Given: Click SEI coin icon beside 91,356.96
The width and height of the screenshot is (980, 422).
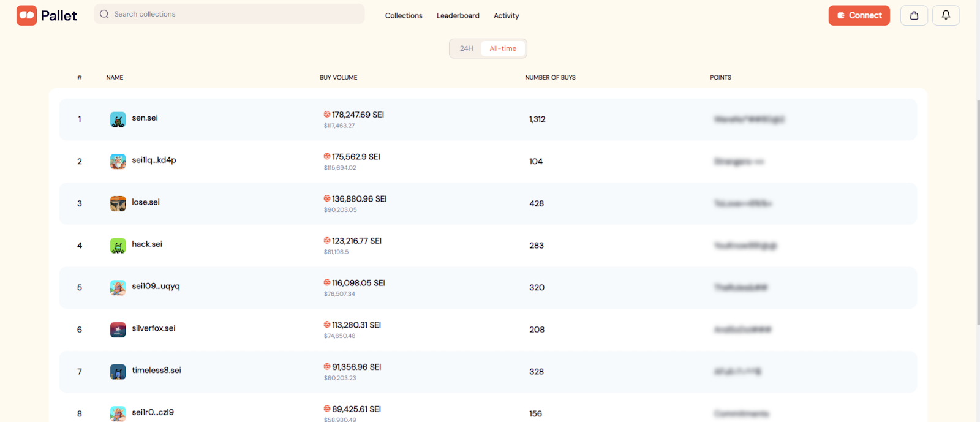Looking at the screenshot, I should point(327,367).
